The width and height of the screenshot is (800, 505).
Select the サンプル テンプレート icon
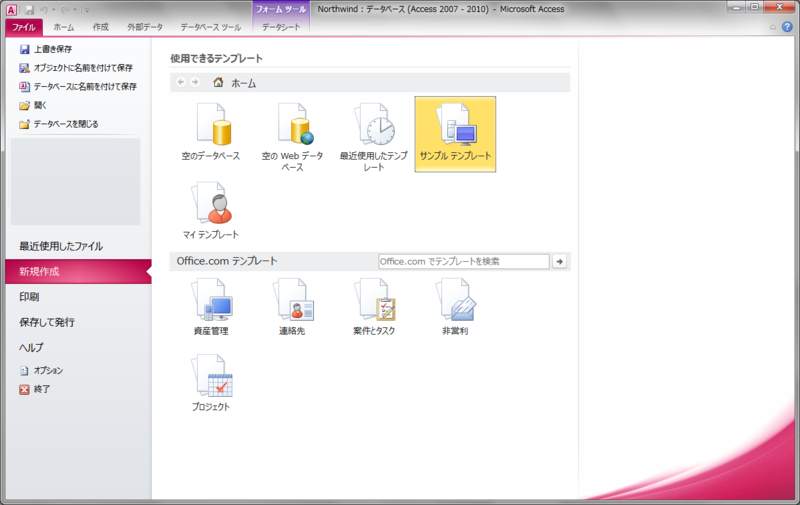[455, 134]
